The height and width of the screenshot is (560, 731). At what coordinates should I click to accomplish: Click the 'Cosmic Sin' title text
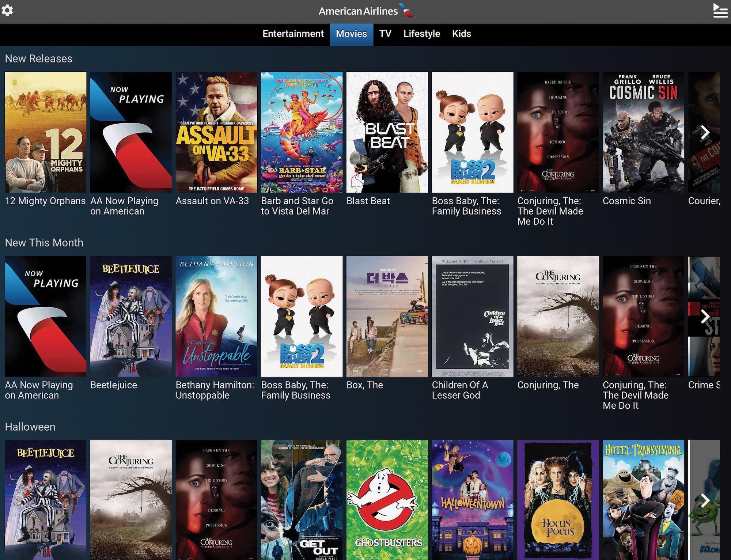627,201
